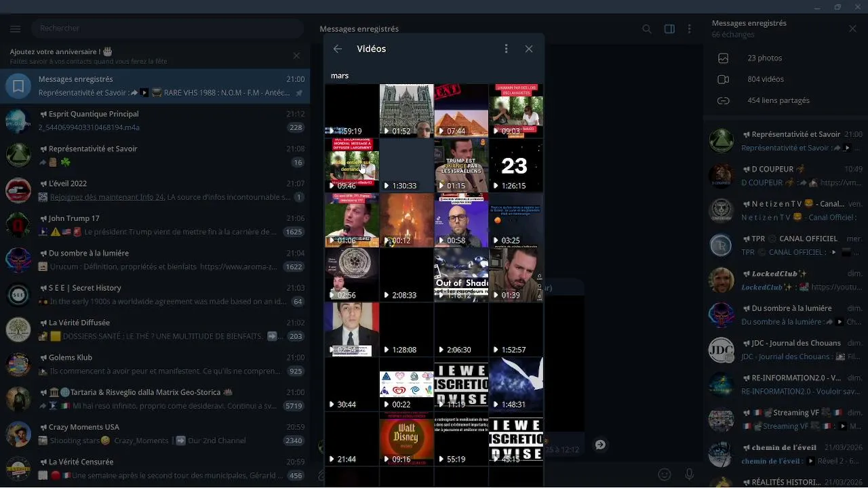Viewport: 868px width, 488px height.
Task: Click the 1625 unread badge on John Trump 17
Action: point(294,232)
